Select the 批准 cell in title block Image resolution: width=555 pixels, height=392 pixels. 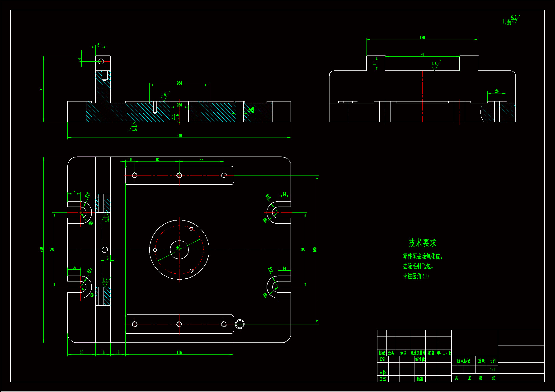coord(420,379)
